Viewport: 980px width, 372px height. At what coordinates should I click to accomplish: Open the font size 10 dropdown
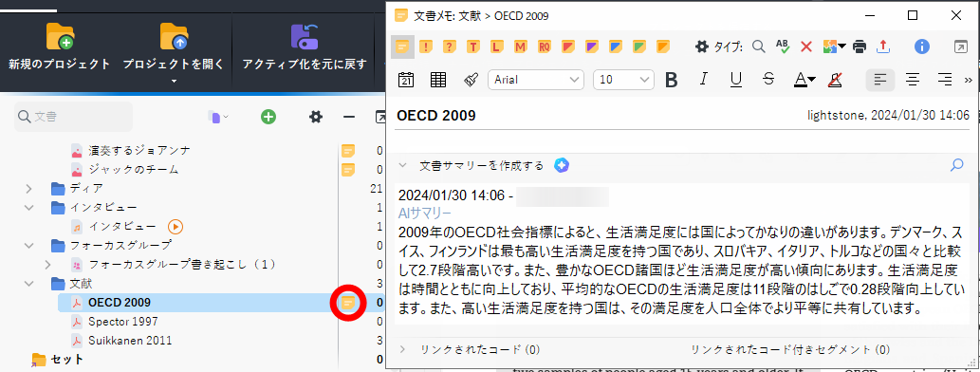coord(623,80)
